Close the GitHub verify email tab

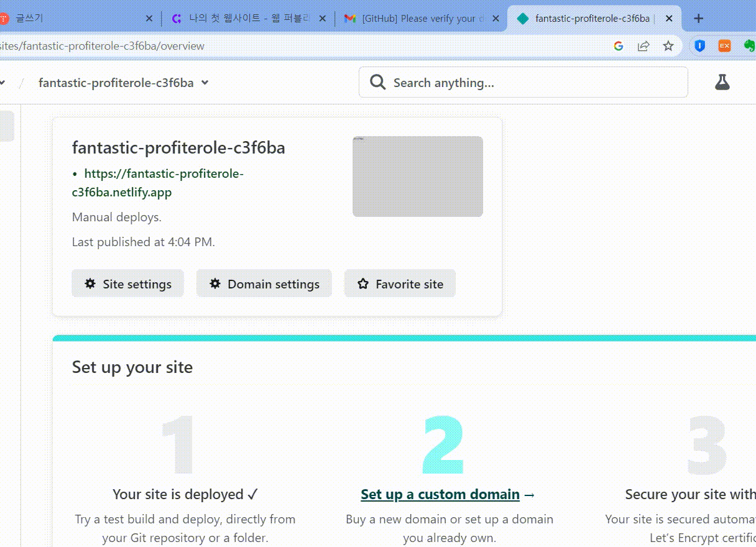coord(496,19)
